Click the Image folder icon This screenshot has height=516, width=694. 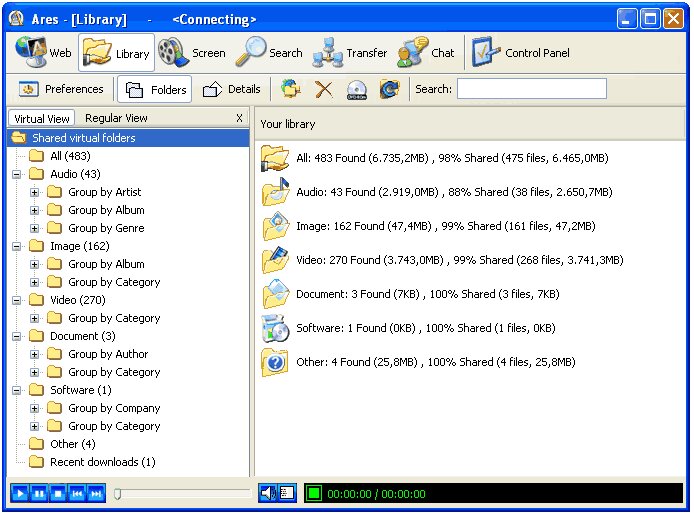click(274, 226)
